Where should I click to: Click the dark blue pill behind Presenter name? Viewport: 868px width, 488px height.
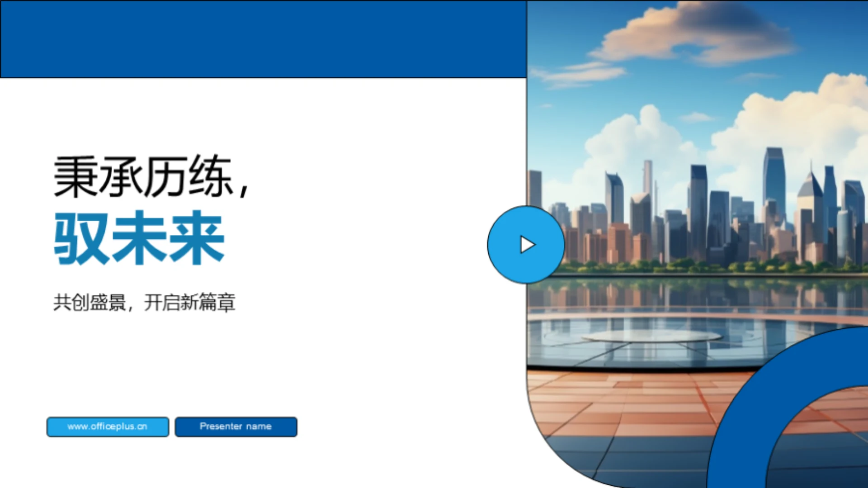236,426
